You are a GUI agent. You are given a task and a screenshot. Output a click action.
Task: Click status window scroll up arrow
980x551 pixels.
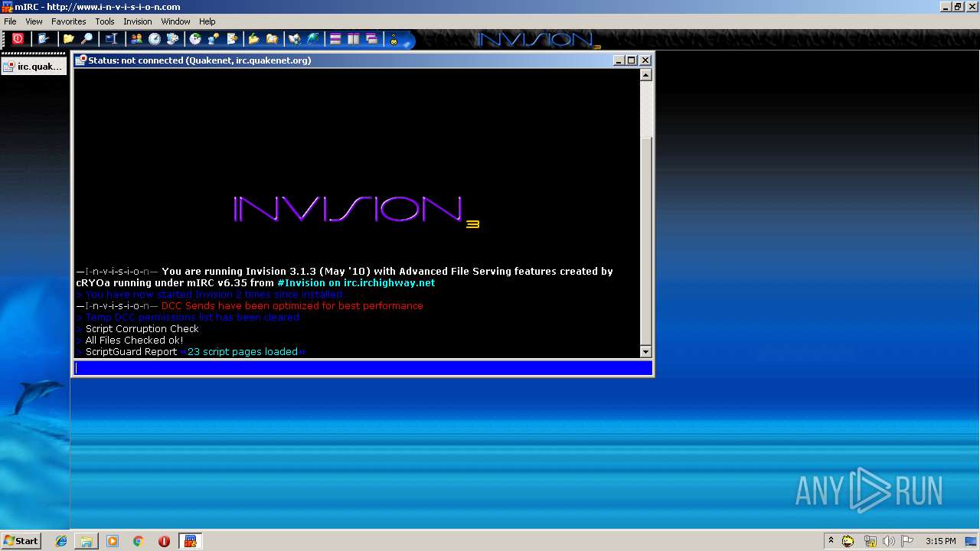coord(645,75)
